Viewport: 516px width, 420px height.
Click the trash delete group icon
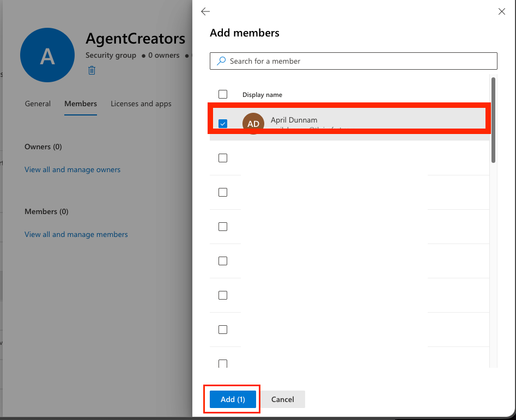point(92,70)
